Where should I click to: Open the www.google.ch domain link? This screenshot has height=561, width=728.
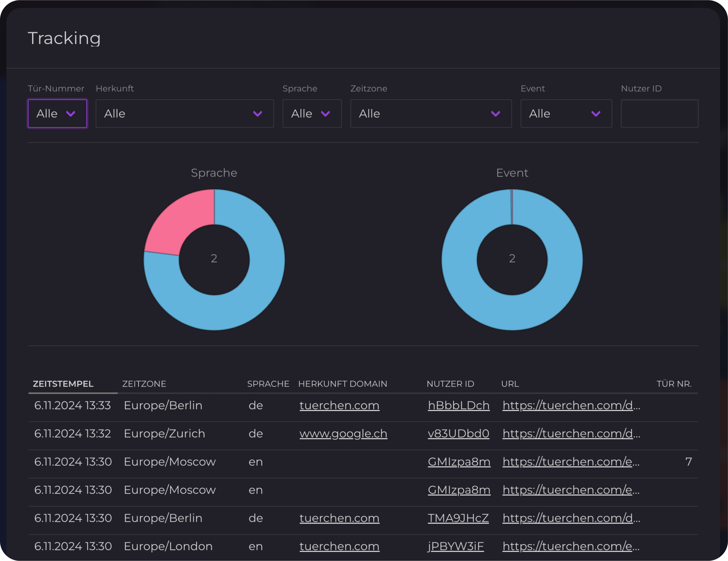pyautogui.click(x=343, y=434)
